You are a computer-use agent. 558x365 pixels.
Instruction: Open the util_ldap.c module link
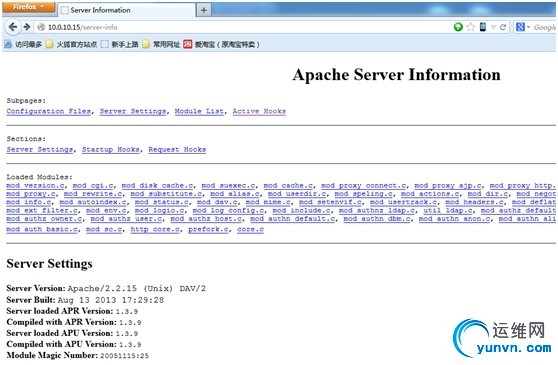pos(448,211)
